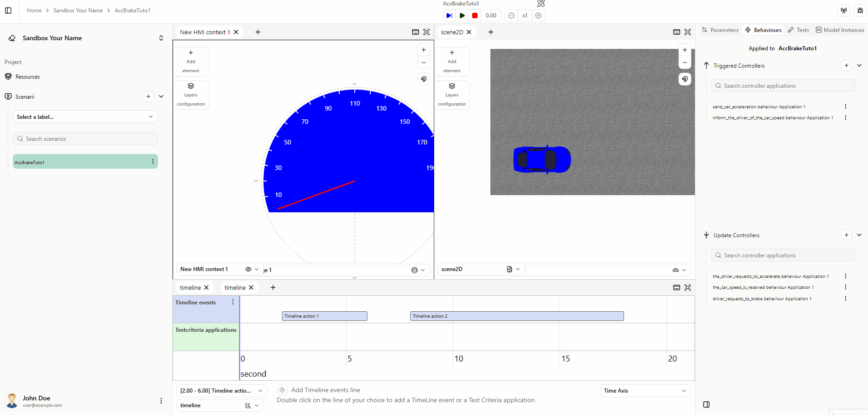Collapse the Update Controllers section
This screenshot has height=415, width=868.
[859, 235]
